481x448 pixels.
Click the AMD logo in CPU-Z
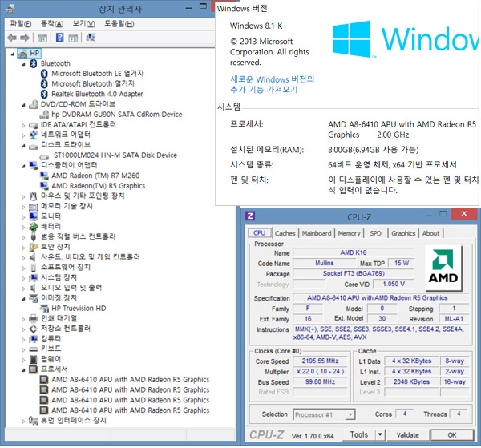[443, 268]
